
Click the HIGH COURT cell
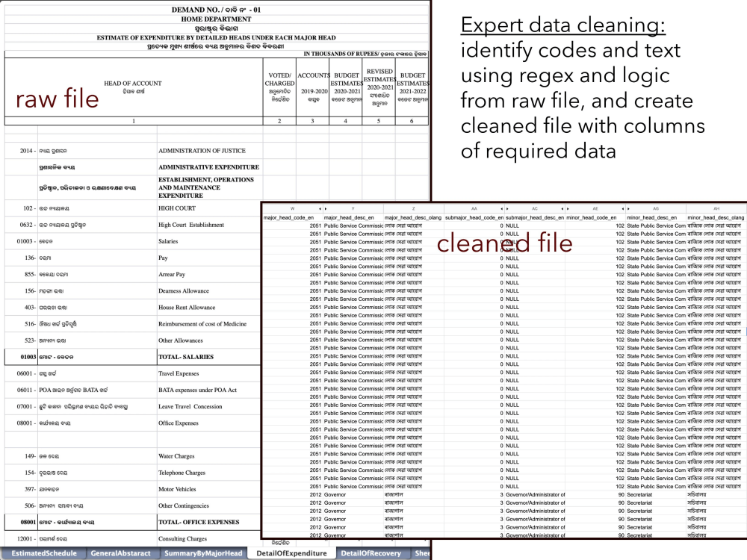(x=210, y=208)
